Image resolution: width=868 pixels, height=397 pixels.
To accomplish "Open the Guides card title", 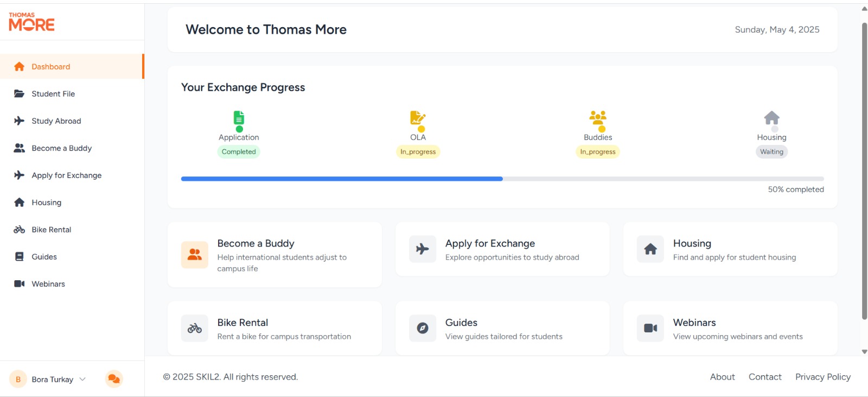I will click(461, 323).
